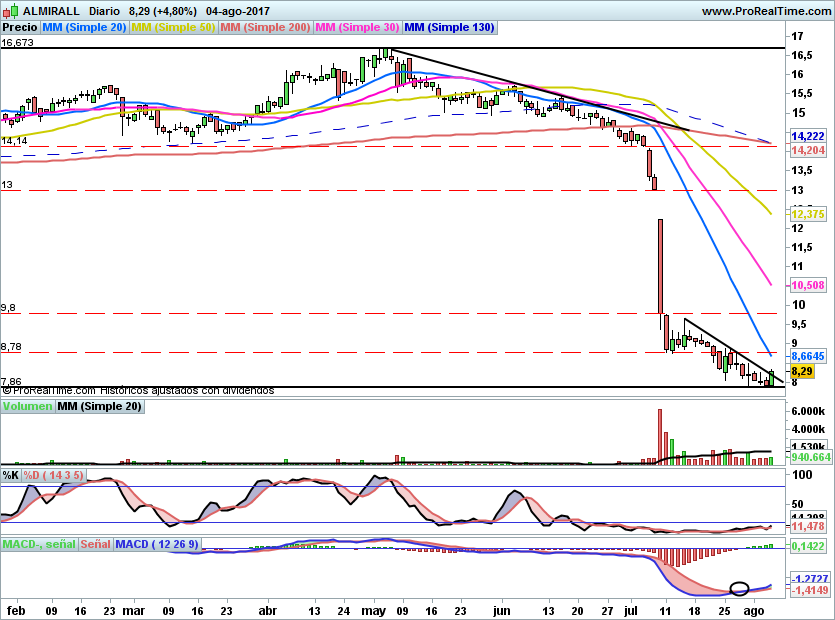Click the large red gap-down candle near jul 11
Viewport: 835px width, 620px height.
pyautogui.click(x=660, y=266)
